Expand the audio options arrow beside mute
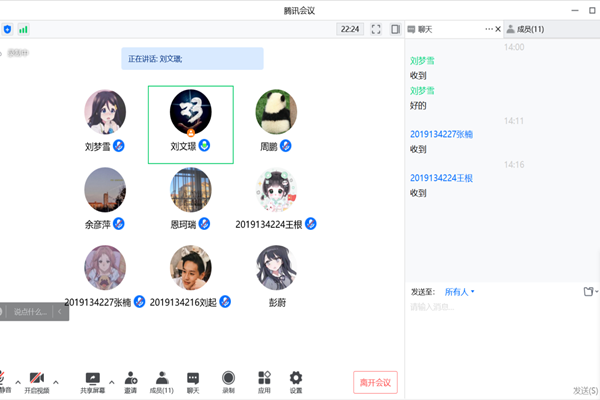 tap(19, 381)
